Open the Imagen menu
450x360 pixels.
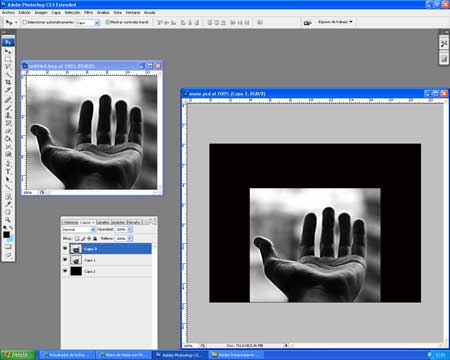41,12
